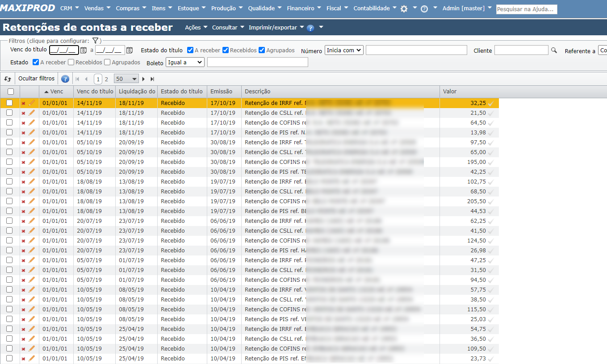Open the Número 'Inicia com' dropdown

(344, 50)
